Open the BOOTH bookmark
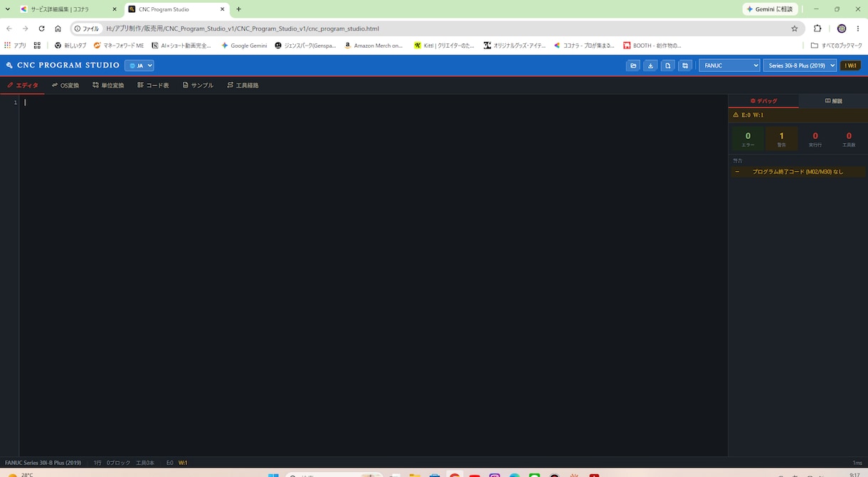This screenshot has height=477, width=868. point(652,46)
